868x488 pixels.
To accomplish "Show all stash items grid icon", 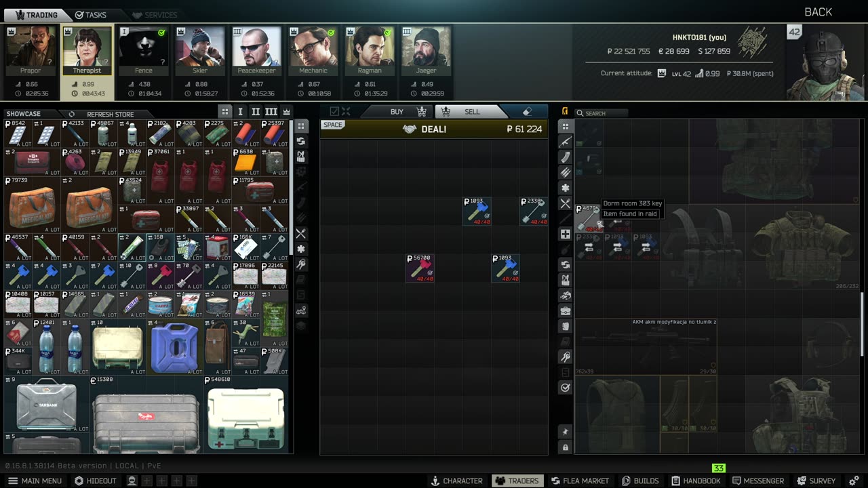I will pyautogui.click(x=566, y=126).
